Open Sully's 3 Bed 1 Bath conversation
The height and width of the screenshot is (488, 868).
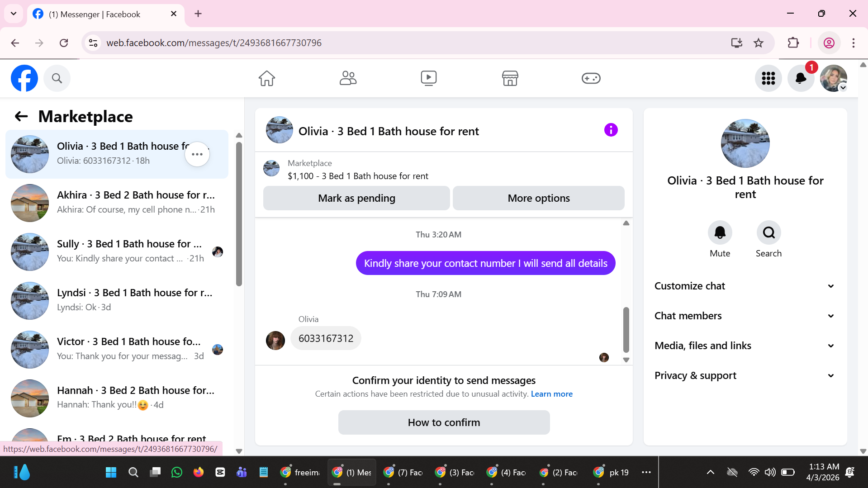(117, 251)
